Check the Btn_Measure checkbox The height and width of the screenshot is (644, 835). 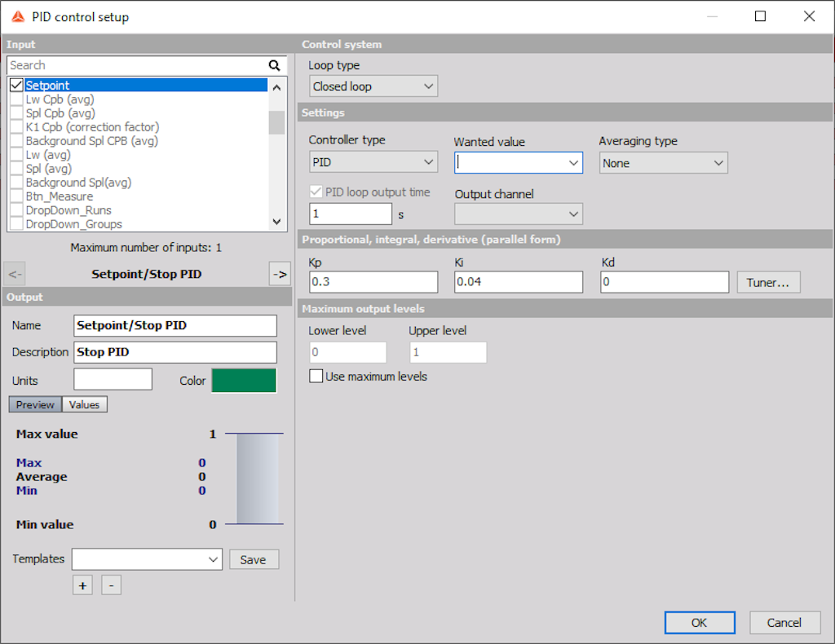[x=16, y=196]
